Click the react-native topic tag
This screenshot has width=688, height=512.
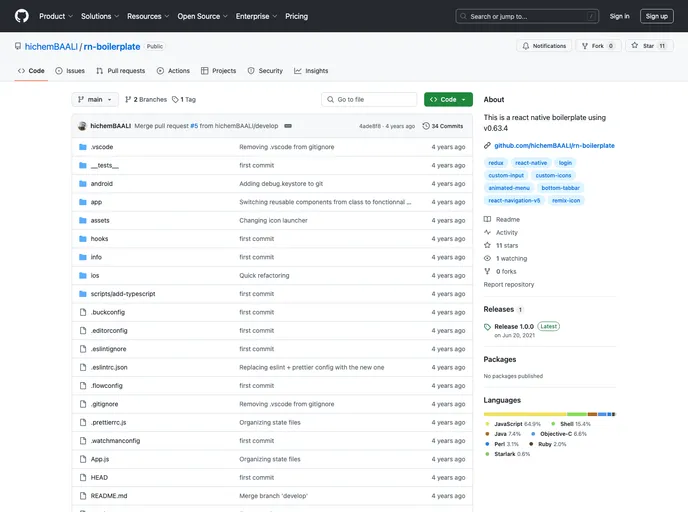[531, 163]
